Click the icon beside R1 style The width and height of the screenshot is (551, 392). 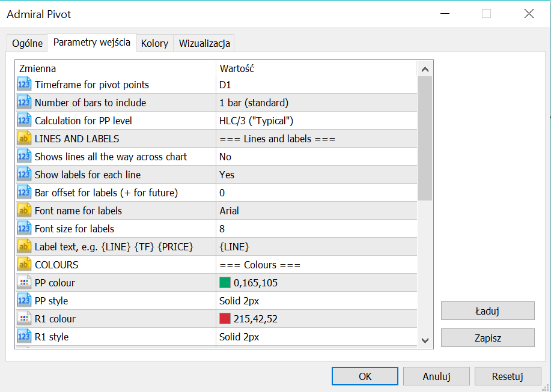click(x=24, y=337)
